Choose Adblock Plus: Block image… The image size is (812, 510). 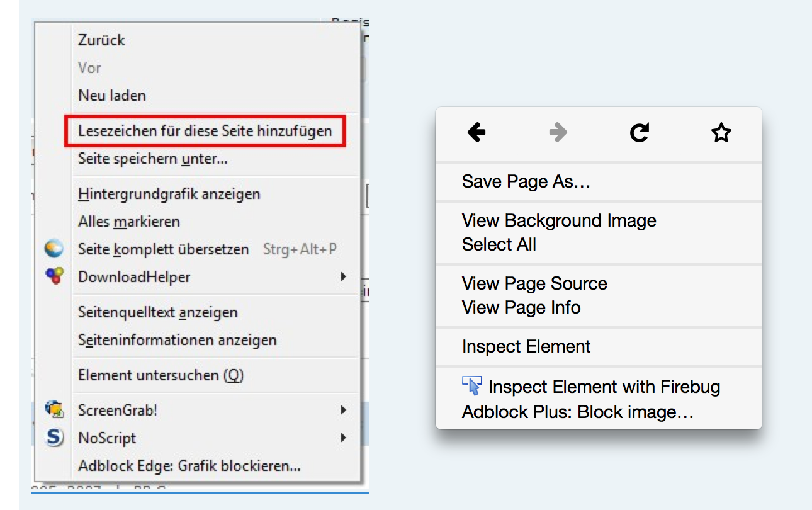tap(577, 412)
